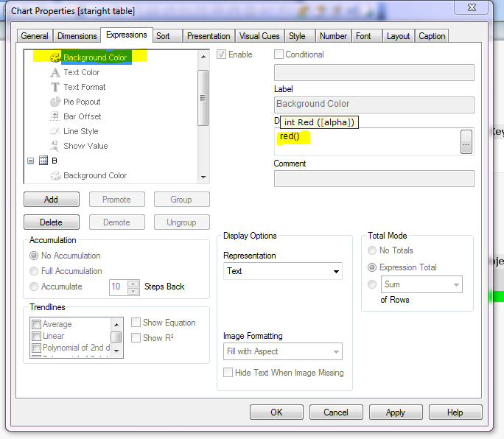Select the Sum of Rows radio button
Viewport: 504px width, 439px height.
[x=372, y=284]
